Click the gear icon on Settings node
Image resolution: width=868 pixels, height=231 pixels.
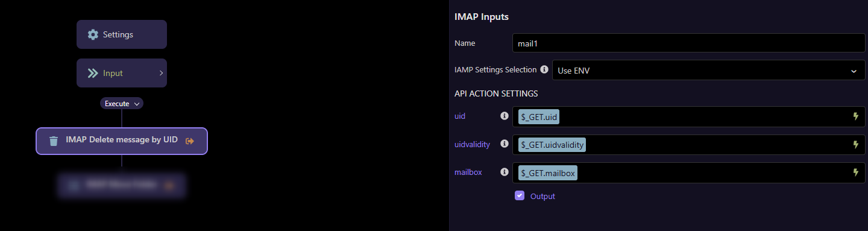tap(93, 34)
